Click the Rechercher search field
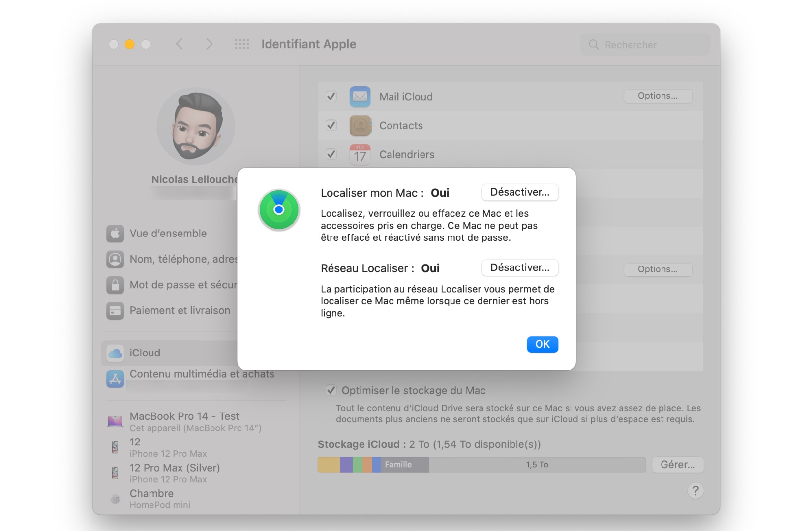 tap(645, 45)
